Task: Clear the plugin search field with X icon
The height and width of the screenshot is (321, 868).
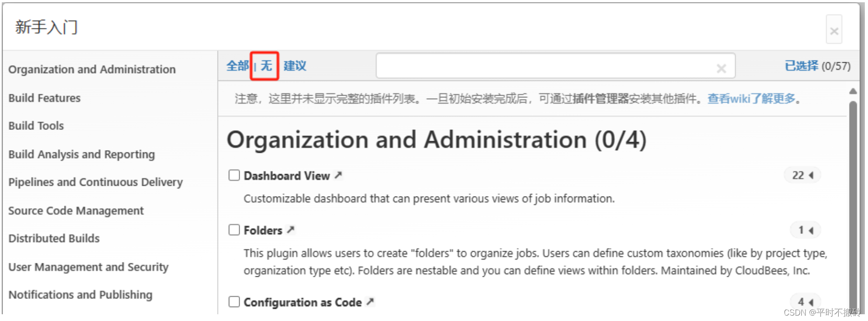Action: 721,69
